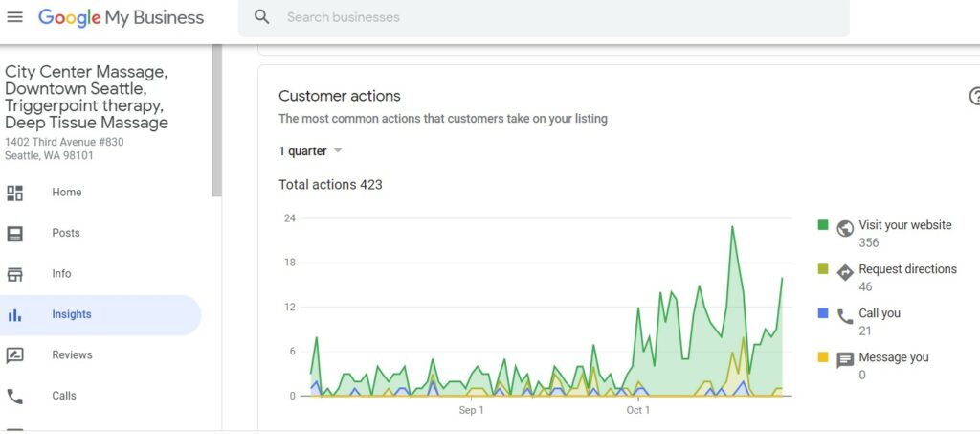
Task: Click the green Visit your website swatch
Action: pos(823,225)
